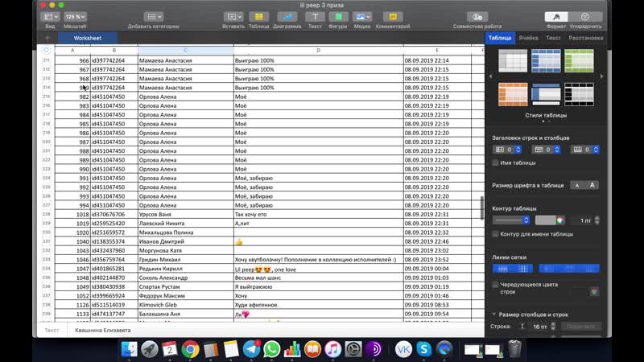The image size is (644, 362).
Task: Show next table styles page arrow
Action: [x=601, y=76]
